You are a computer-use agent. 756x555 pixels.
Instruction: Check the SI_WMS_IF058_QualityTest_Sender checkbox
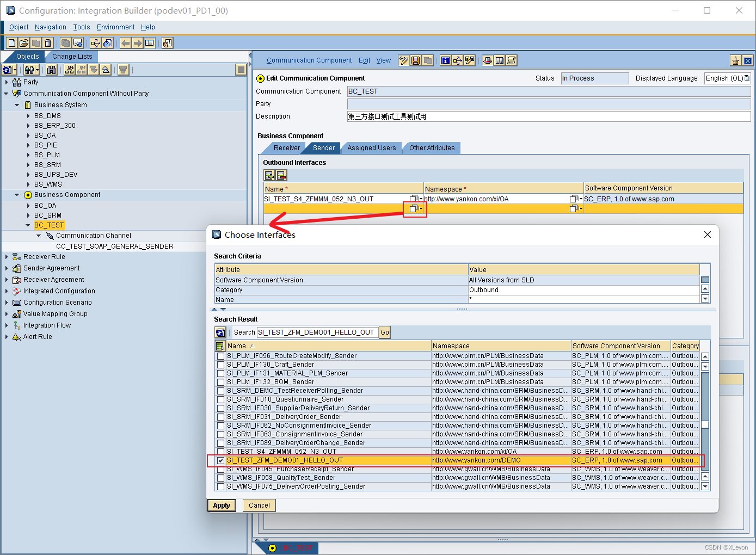[x=220, y=478]
